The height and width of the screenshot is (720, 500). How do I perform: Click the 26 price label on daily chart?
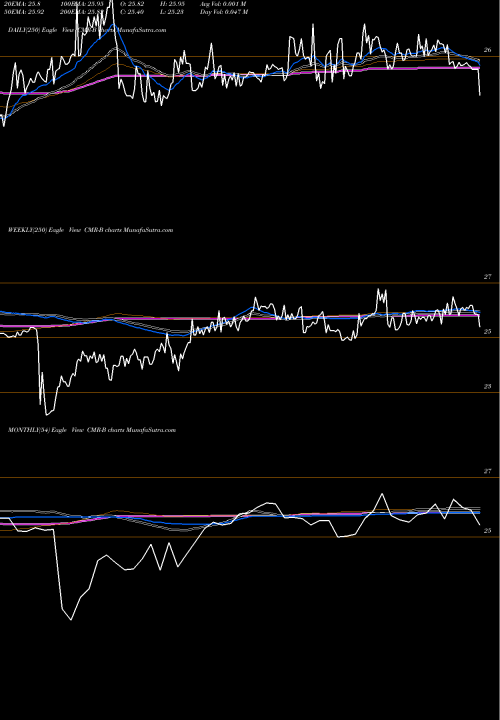tap(488, 50)
